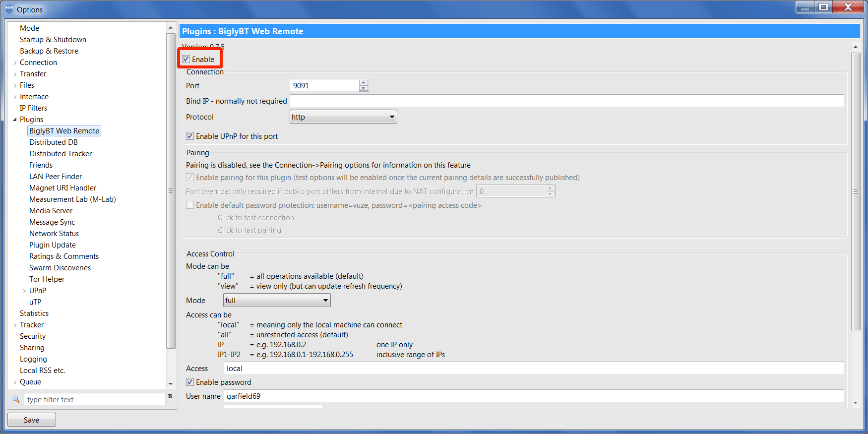868x434 pixels.
Task: Select Local RSS etc. entry
Action: 42,371
